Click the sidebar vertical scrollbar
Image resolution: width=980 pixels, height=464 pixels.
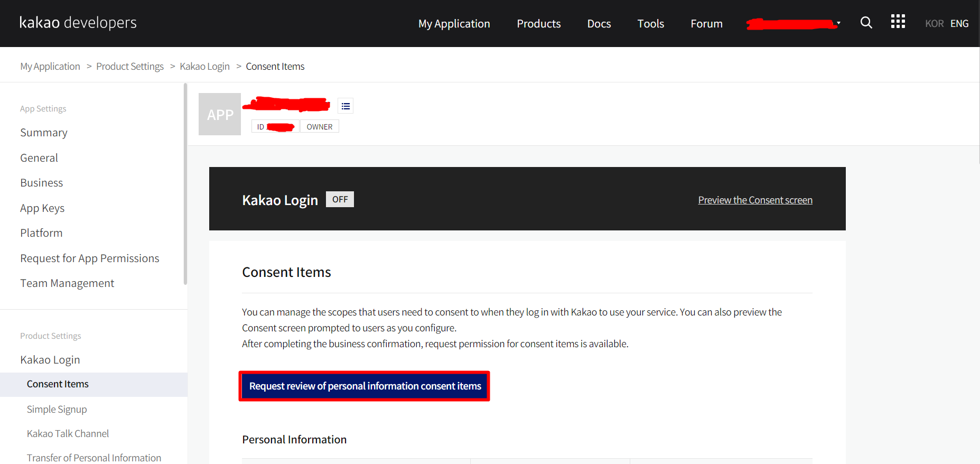pyautogui.click(x=185, y=185)
